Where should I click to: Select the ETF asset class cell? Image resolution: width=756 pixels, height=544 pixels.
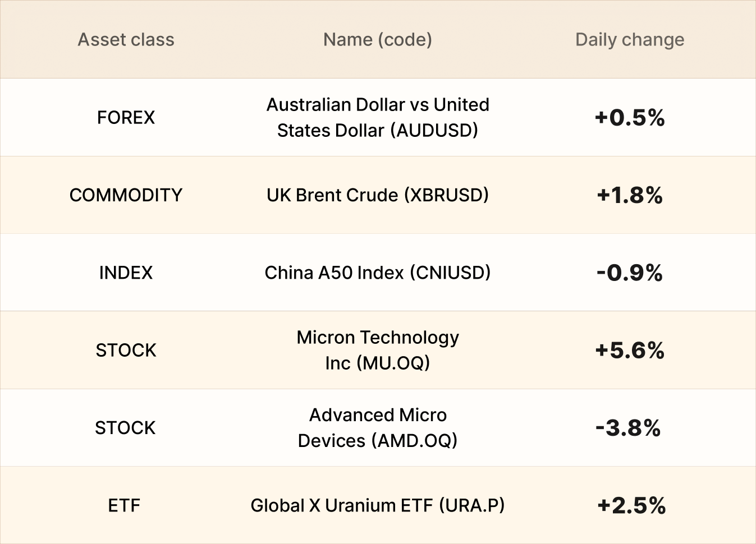(x=124, y=506)
